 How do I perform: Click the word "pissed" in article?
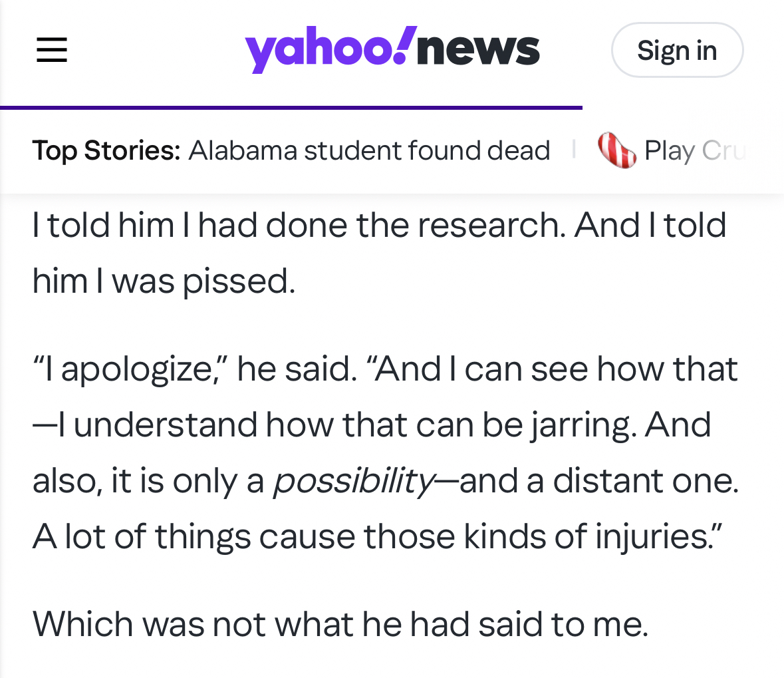point(238,281)
